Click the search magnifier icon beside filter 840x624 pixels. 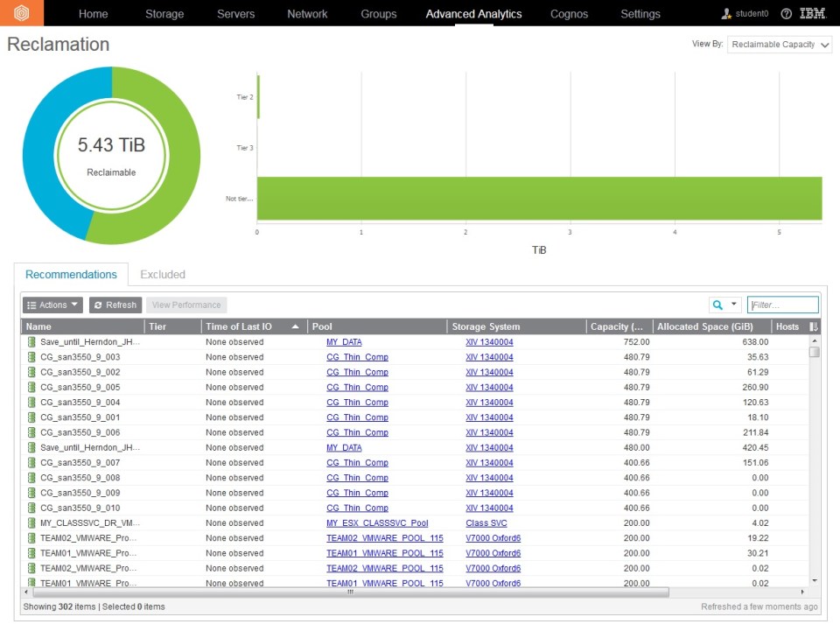click(x=718, y=305)
